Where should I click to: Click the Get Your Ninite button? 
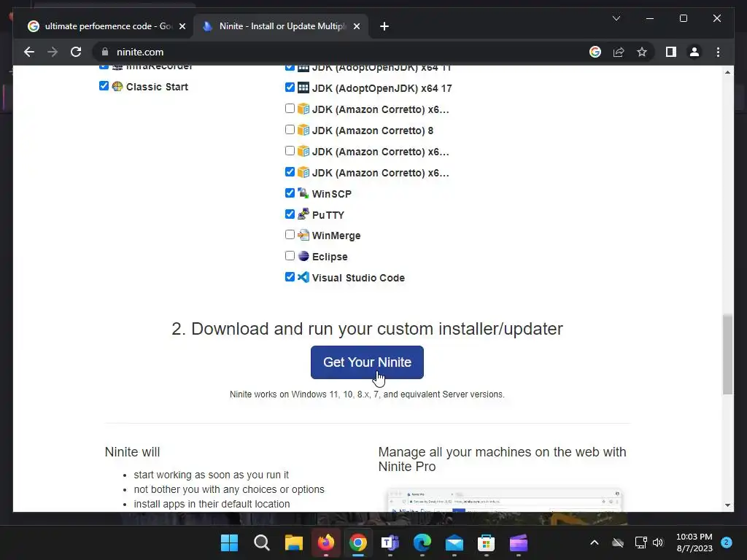pyautogui.click(x=367, y=362)
